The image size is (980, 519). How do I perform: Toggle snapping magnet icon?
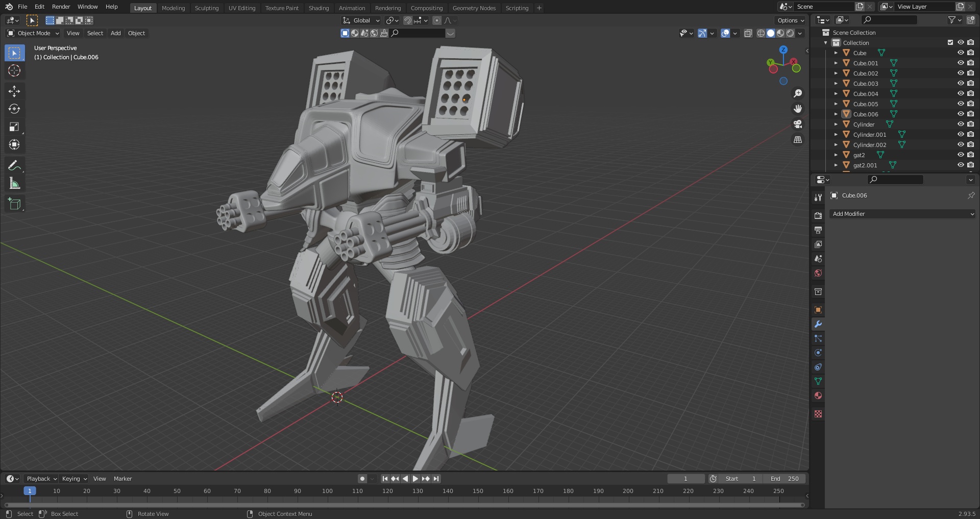(408, 20)
